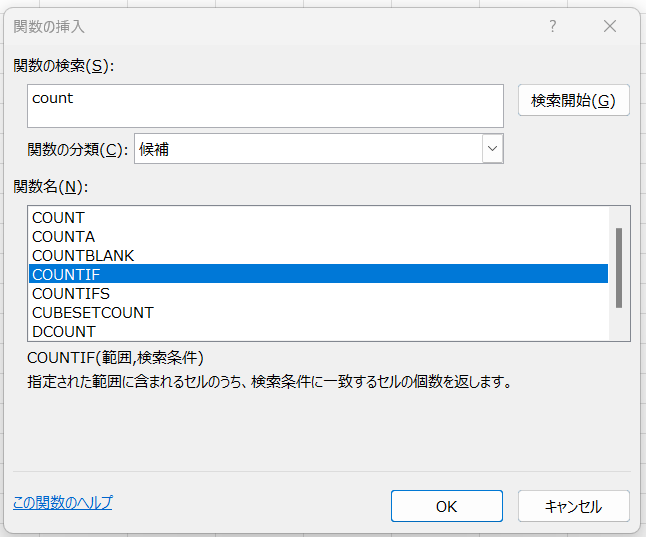646x537 pixels.
Task: Click scrollbar track below the thumb
Action: tap(619, 324)
